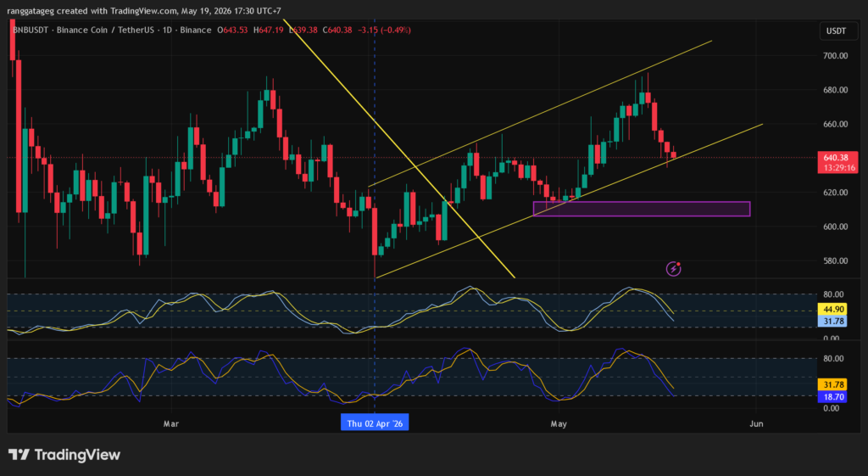Click the 13:29:16 bar countdown timer
This screenshot has height=476, width=868.
pyautogui.click(x=839, y=168)
